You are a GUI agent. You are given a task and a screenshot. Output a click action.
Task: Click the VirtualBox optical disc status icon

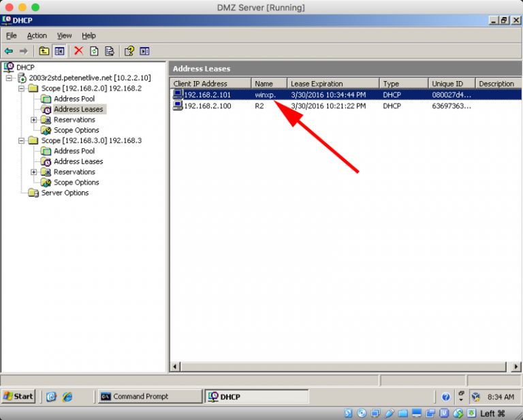pyautogui.click(x=362, y=413)
